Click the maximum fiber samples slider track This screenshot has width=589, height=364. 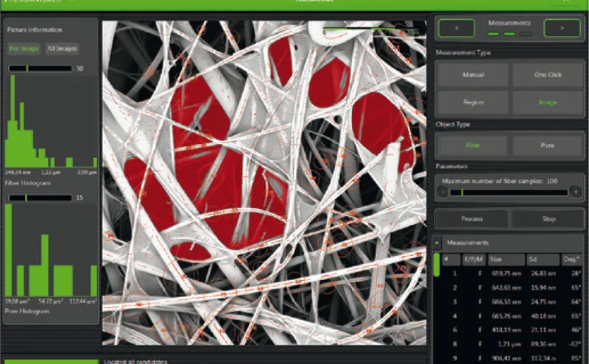pos(508,192)
